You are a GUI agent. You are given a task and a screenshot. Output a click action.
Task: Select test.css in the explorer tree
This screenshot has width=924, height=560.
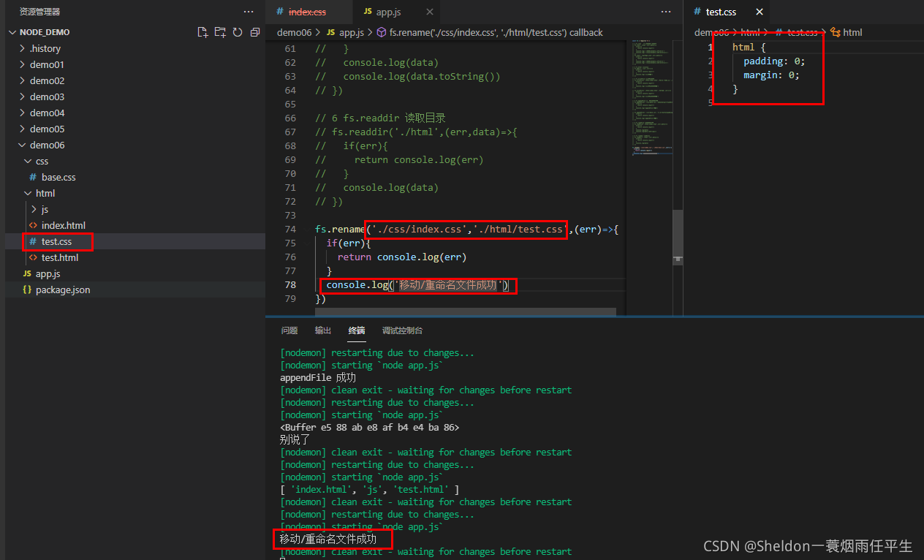[135, 241]
